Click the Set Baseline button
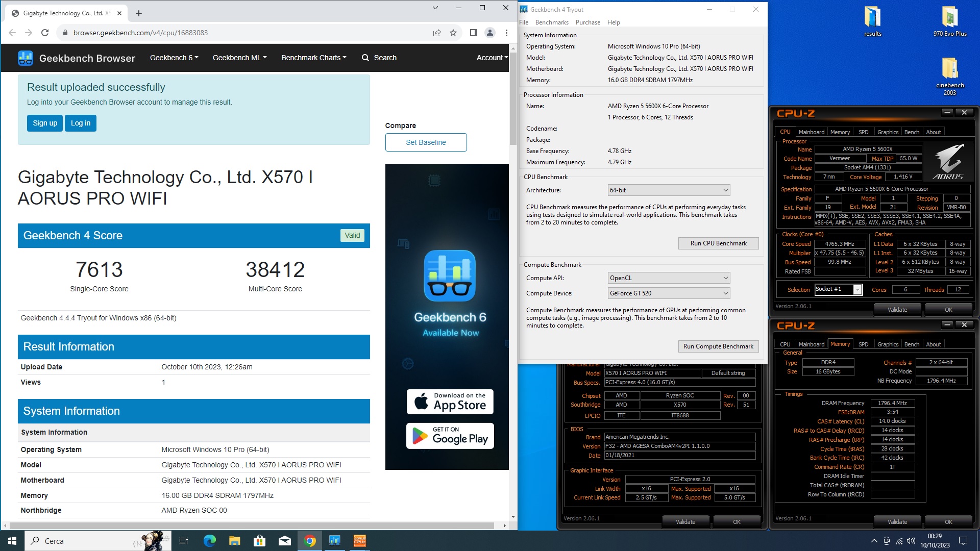 pos(426,142)
